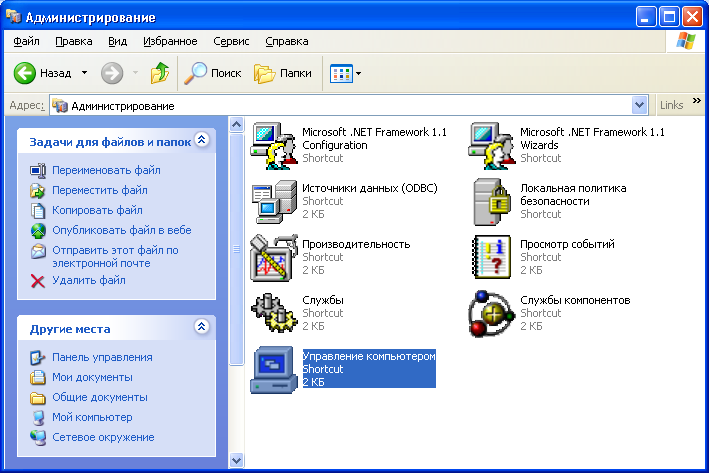The image size is (709, 473).
Task: Select the Просмотр событий notebook icon
Action: (492, 257)
